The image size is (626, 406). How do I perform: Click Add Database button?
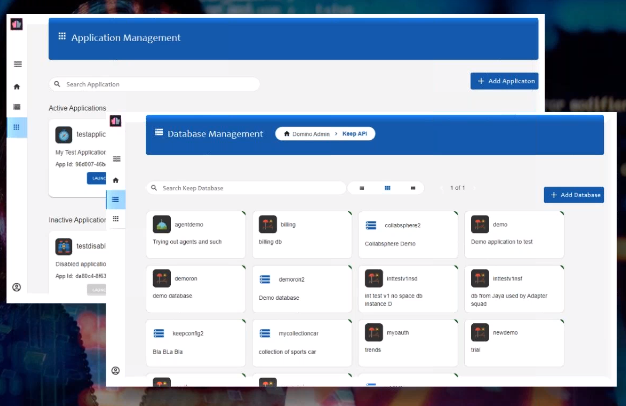(x=574, y=195)
